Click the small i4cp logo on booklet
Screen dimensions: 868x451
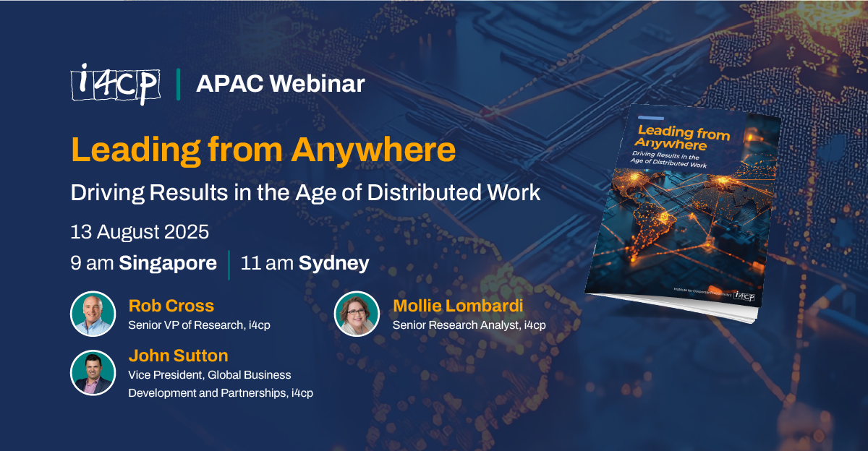[x=745, y=295]
